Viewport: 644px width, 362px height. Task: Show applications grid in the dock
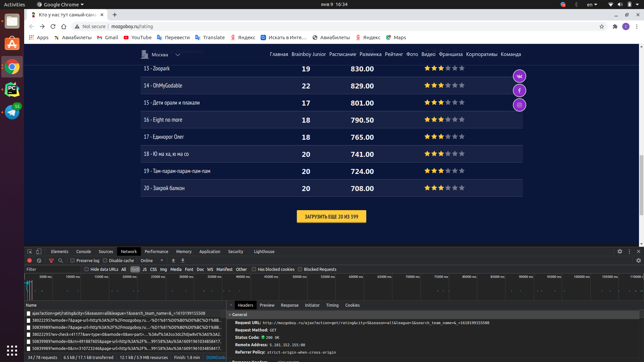tap(12, 351)
